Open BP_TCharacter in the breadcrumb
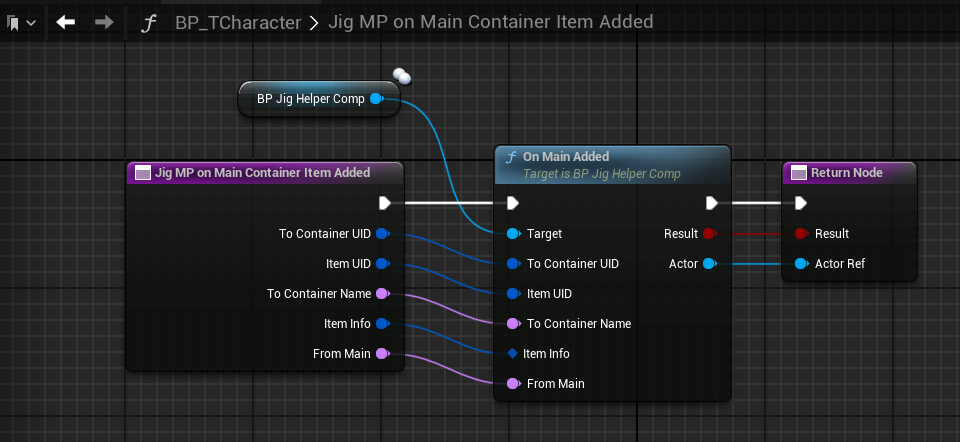Viewport: 960px width, 442px height. [x=238, y=23]
